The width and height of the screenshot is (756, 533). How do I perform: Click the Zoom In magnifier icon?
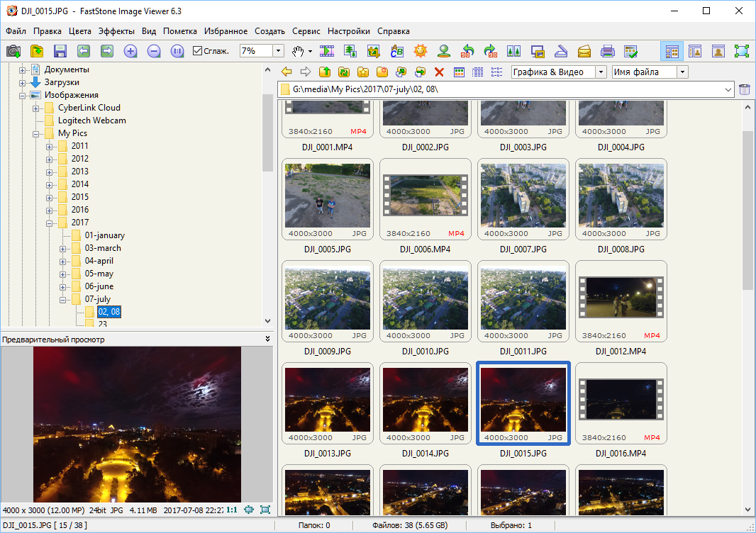tap(130, 51)
